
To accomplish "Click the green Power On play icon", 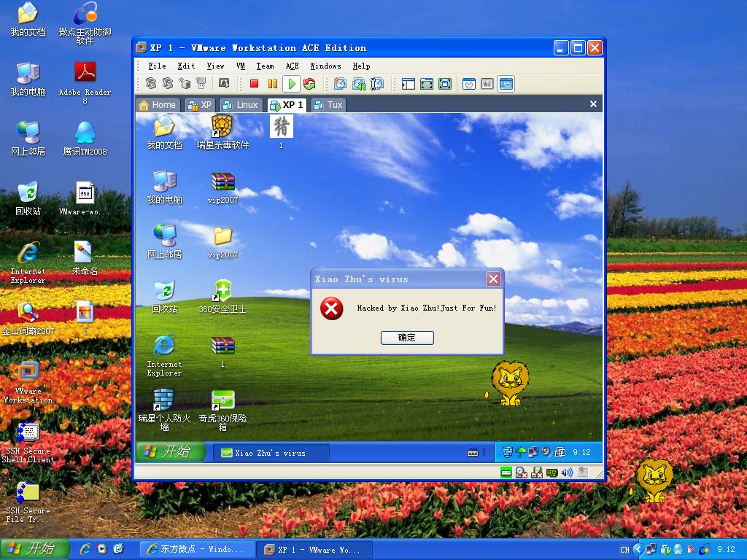I will click(x=291, y=84).
